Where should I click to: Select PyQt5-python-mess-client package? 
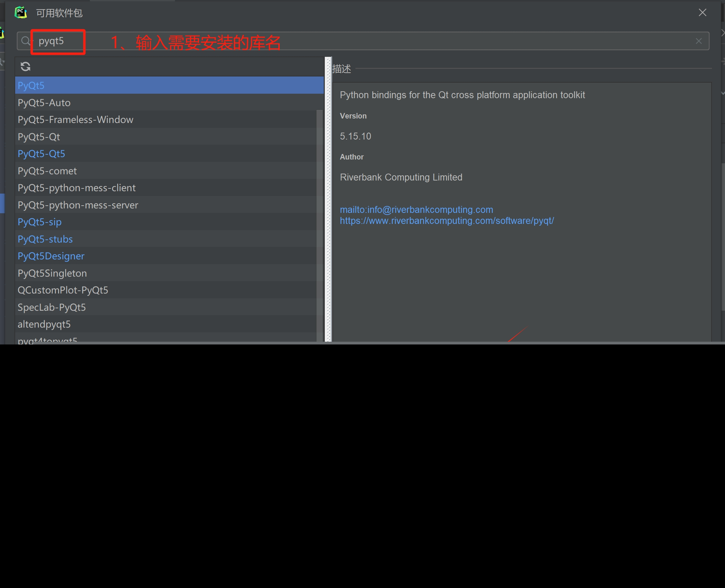point(166,188)
